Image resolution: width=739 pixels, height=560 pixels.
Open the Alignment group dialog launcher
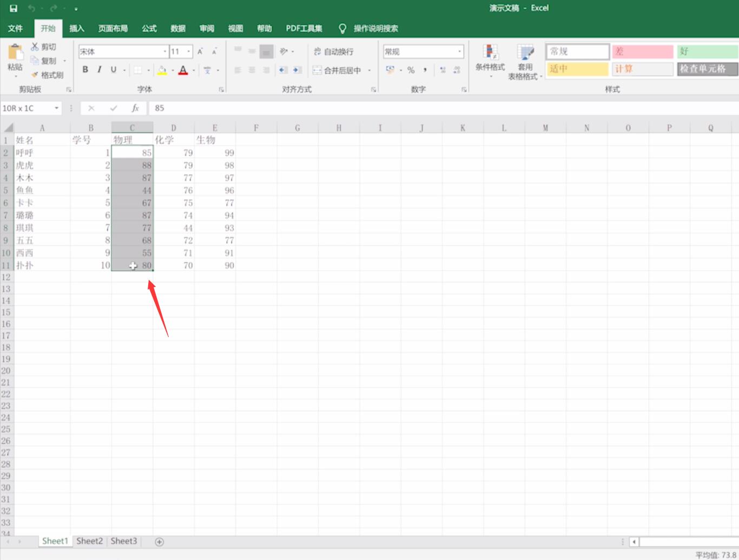(373, 89)
